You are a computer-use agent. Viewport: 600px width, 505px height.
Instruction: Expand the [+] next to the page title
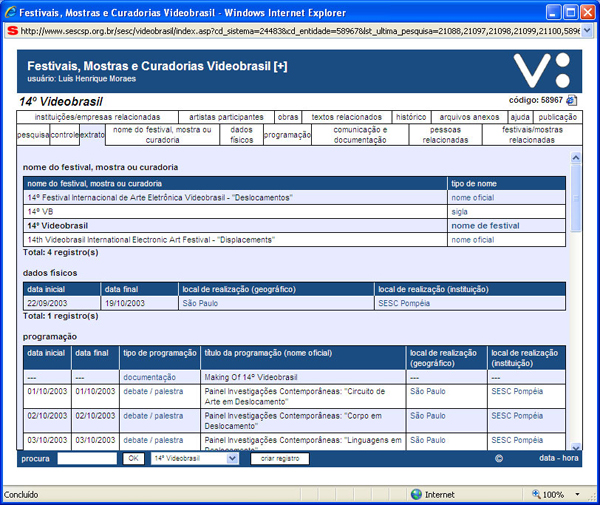click(x=280, y=66)
